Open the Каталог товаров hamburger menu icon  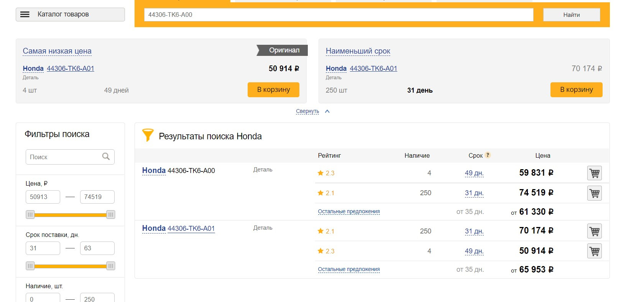coord(25,15)
